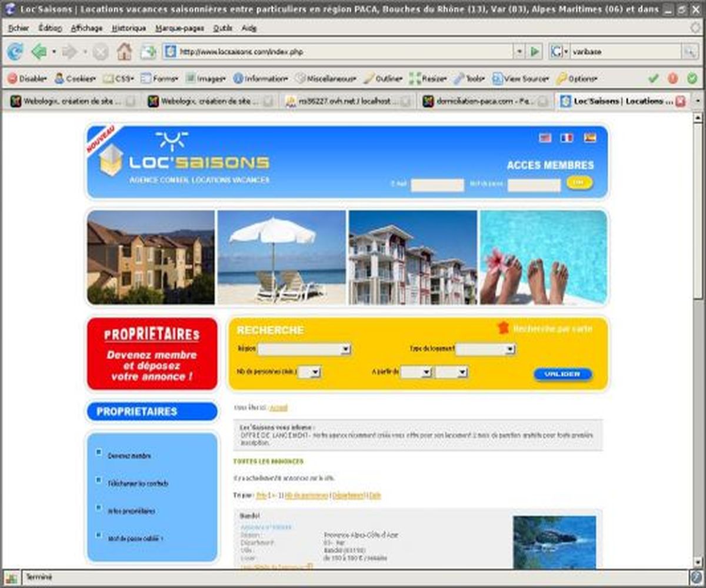Open the Information toolbar menu
Viewport: 706px width, 588px height.
(x=261, y=78)
